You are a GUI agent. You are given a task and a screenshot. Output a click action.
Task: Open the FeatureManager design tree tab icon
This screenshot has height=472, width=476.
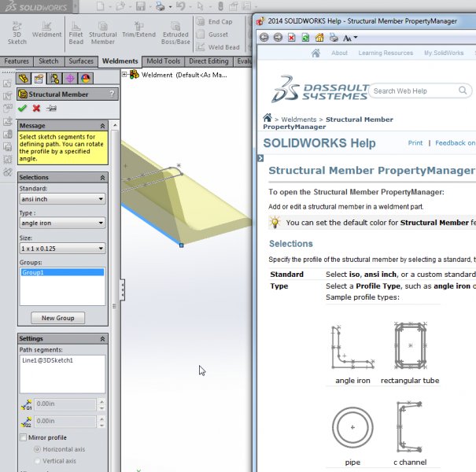(x=24, y=79)
